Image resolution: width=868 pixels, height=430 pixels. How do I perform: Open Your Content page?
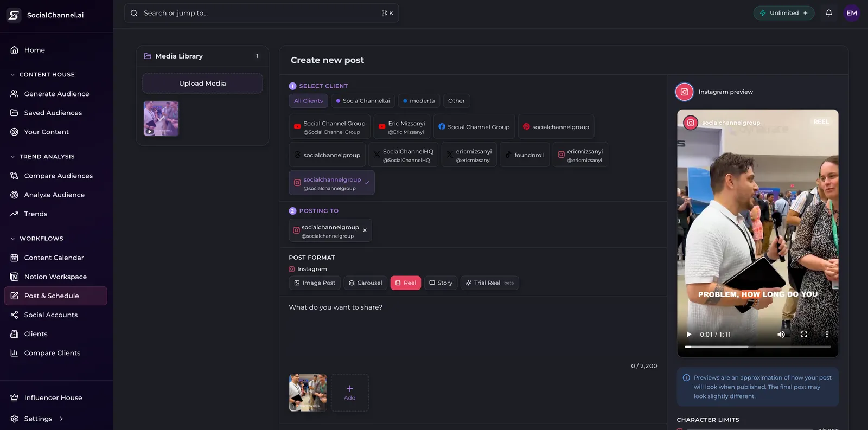click(x=56, y=132)
